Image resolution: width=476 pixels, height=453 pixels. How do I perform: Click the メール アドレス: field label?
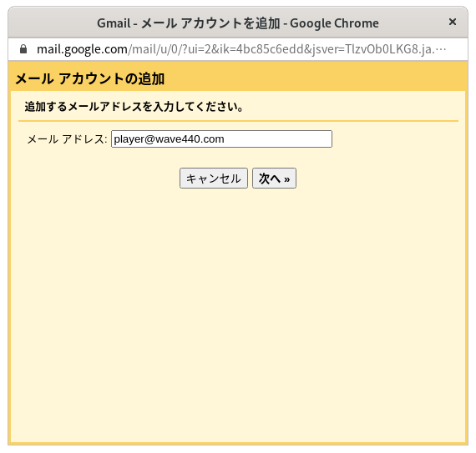coord(67,139)
